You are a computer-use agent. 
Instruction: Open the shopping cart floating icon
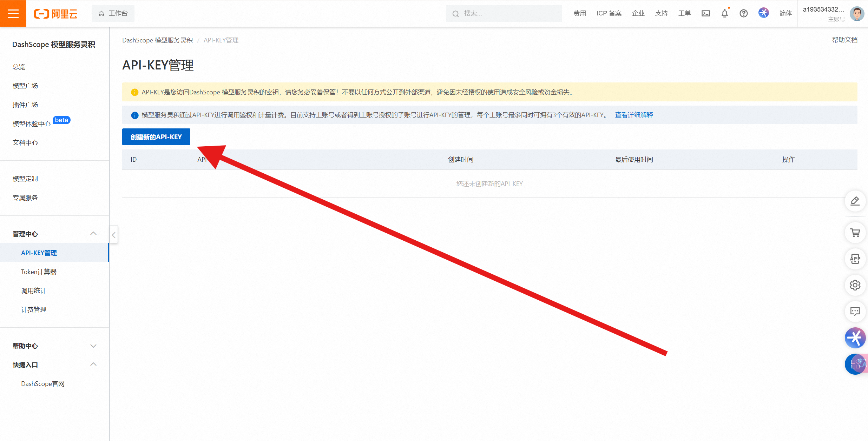point(855,233)
